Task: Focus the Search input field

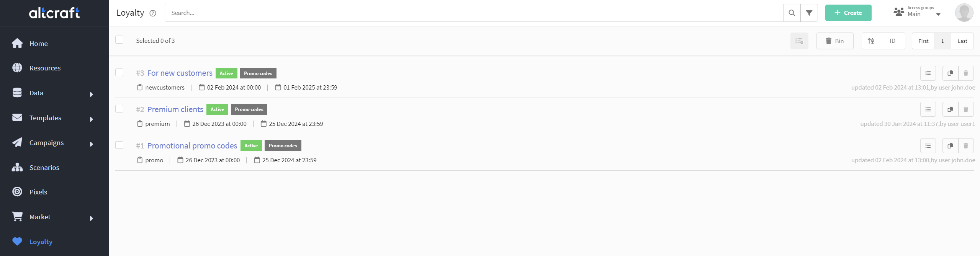Action: [474, 13]
